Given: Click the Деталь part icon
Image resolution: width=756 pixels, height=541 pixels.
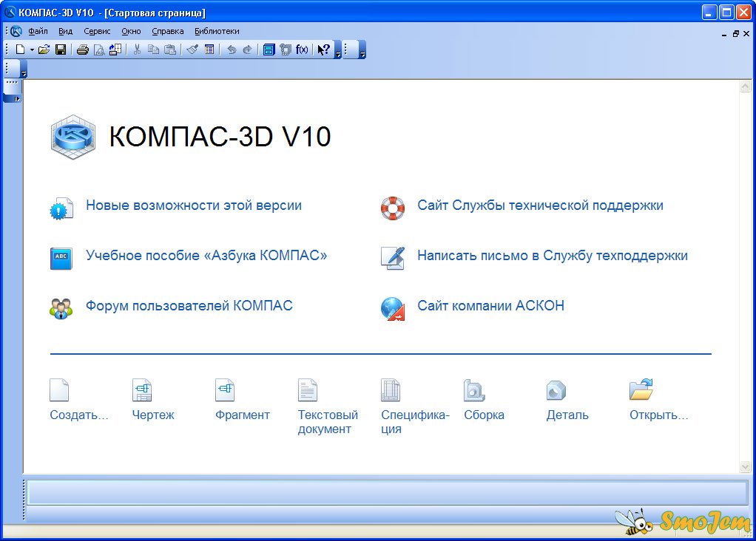Looking at the screenshot, I should coord(556,389).
